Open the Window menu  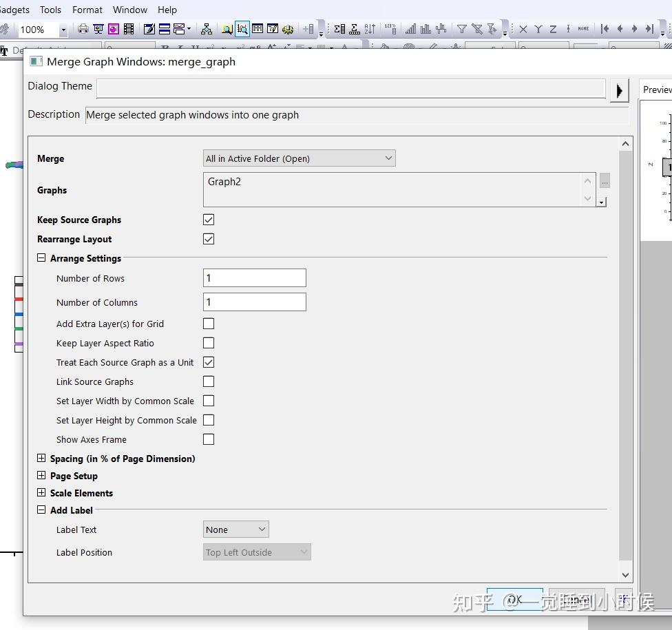(130, 10)
